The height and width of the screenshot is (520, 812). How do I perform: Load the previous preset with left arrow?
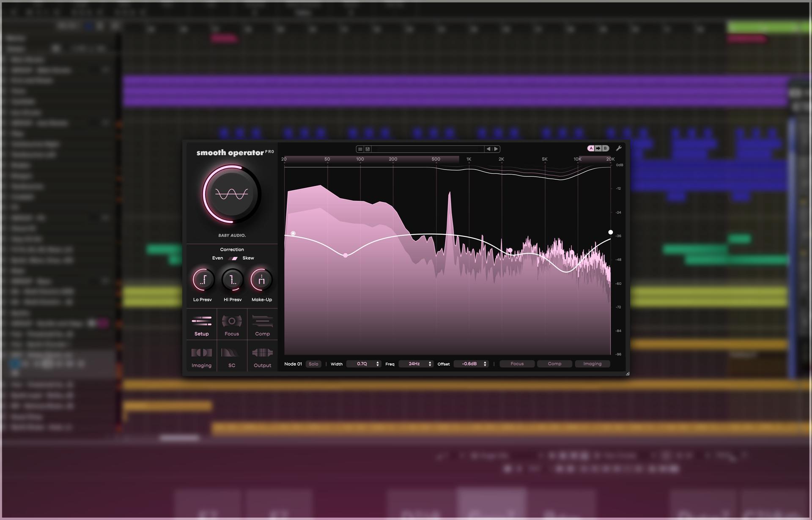point(488,149)
